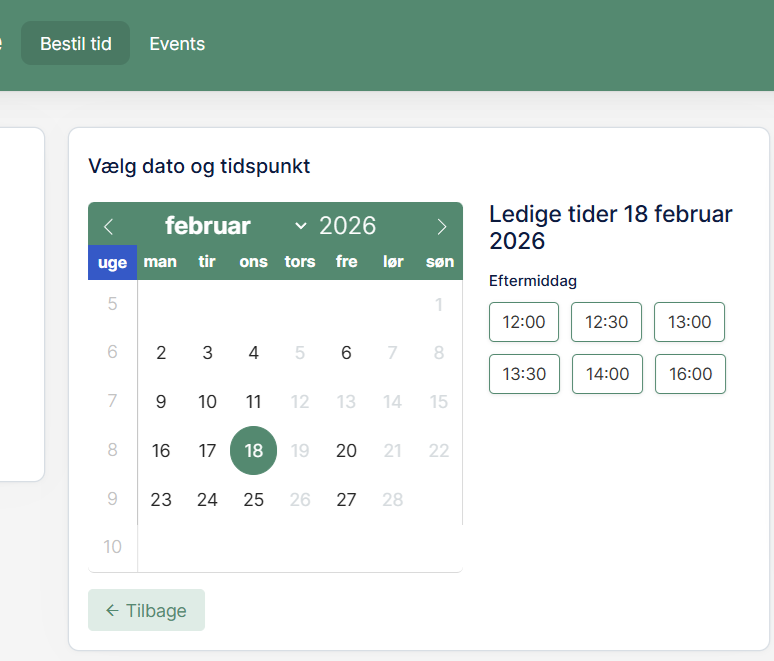774x661 pixels.
Task: Click the 'Vælg dato og tidspunkt' heading
Action: tap(199, 166)
